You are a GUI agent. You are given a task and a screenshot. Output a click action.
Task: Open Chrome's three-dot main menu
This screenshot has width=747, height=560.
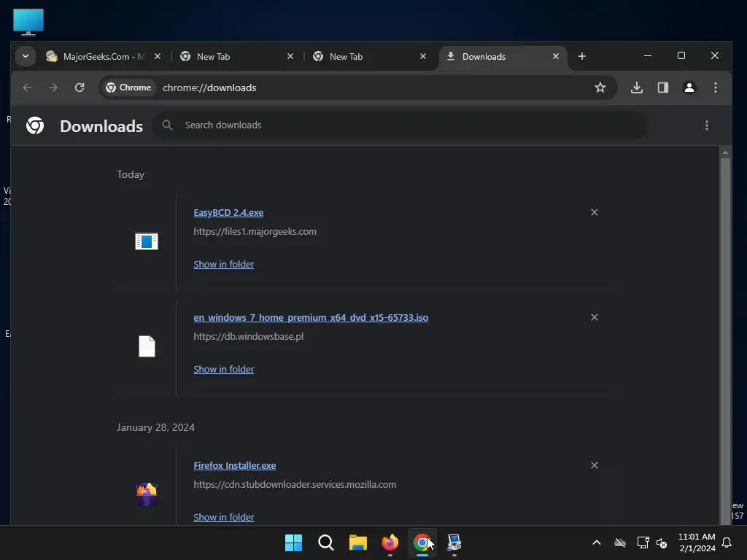(715, 87)
